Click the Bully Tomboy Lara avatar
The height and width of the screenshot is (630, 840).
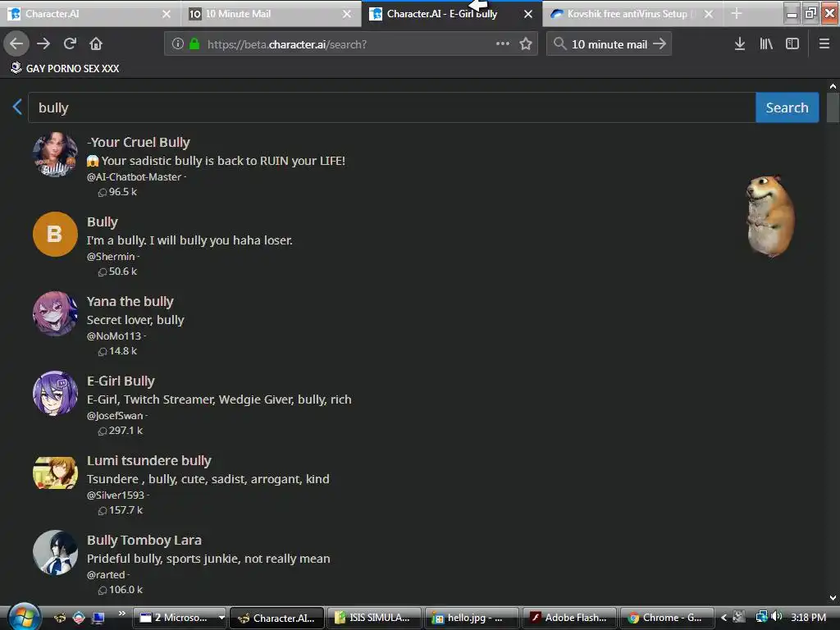click(x=55, y=552)
